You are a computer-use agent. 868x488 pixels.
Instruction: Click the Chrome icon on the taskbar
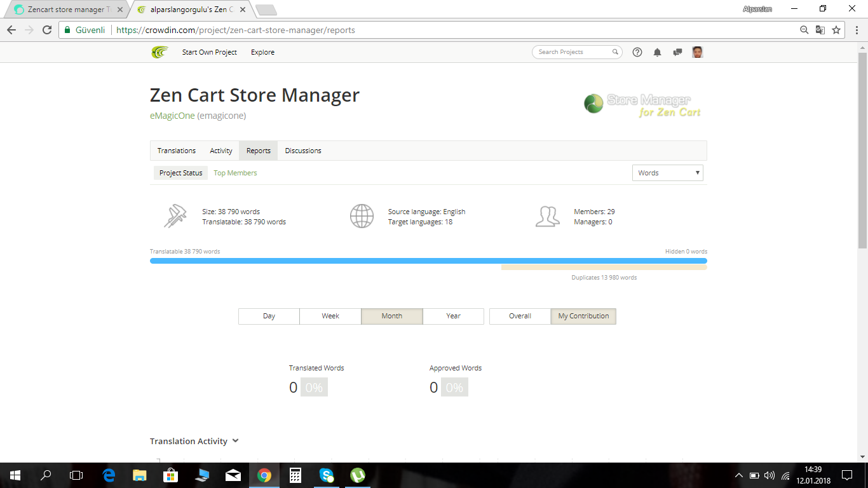[264, 475]
